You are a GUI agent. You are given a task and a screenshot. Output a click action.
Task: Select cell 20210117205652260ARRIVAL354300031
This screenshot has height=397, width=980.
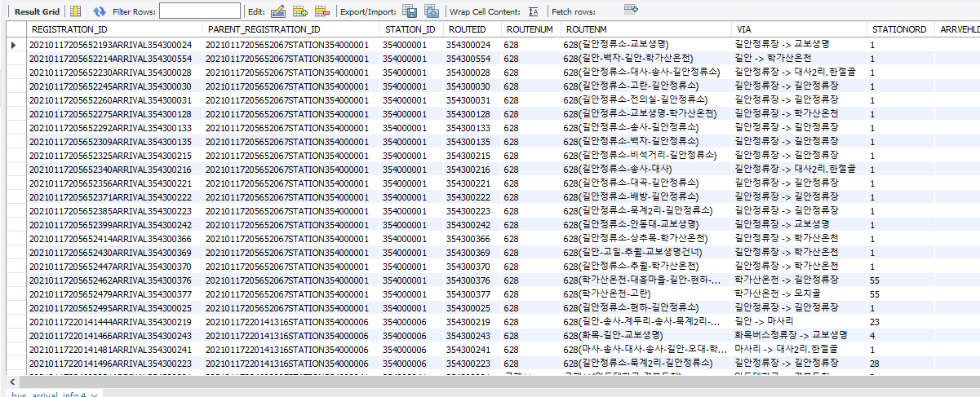pyautogui.click(x=113, y=100)
